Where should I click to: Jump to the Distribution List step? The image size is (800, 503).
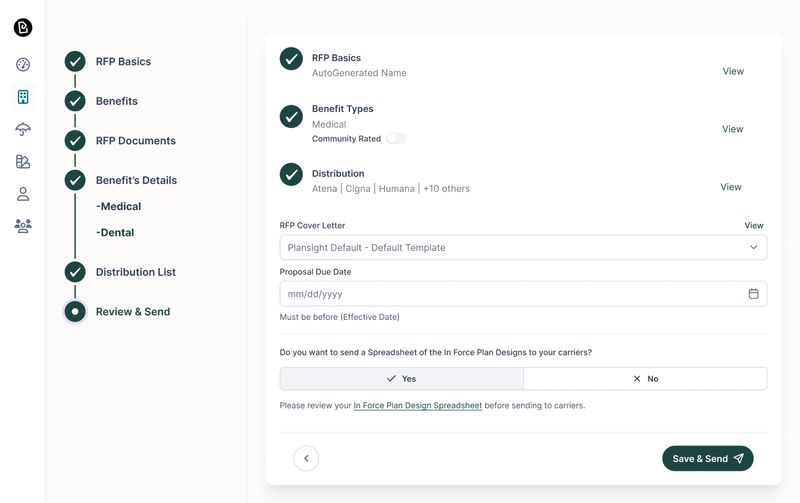click(135, 272)
